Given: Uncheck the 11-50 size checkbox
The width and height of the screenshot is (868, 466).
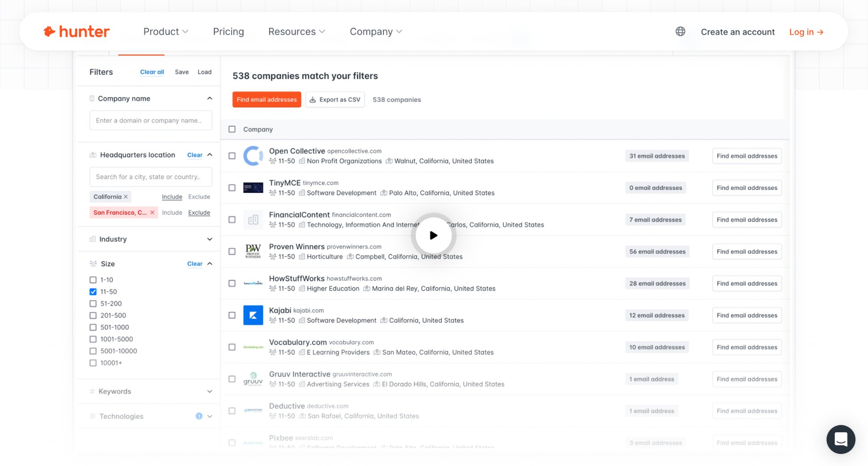Looking at the screenshot, I should tap(93, 292).
